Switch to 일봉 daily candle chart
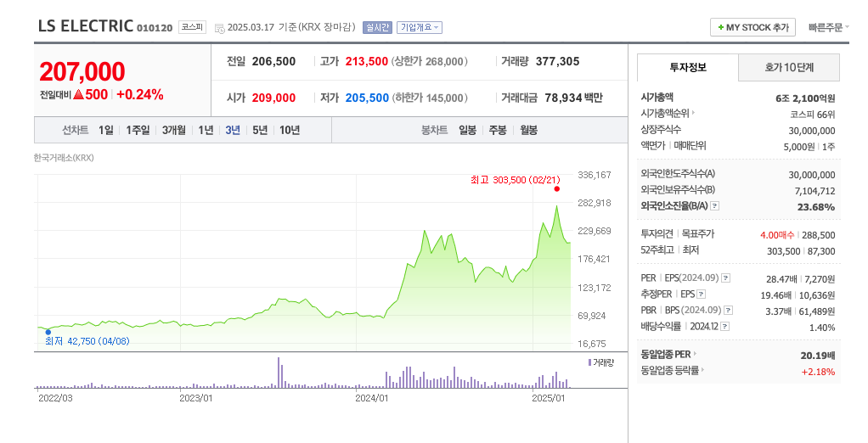Viewport: 868px width, 443px height. [467, 130]
